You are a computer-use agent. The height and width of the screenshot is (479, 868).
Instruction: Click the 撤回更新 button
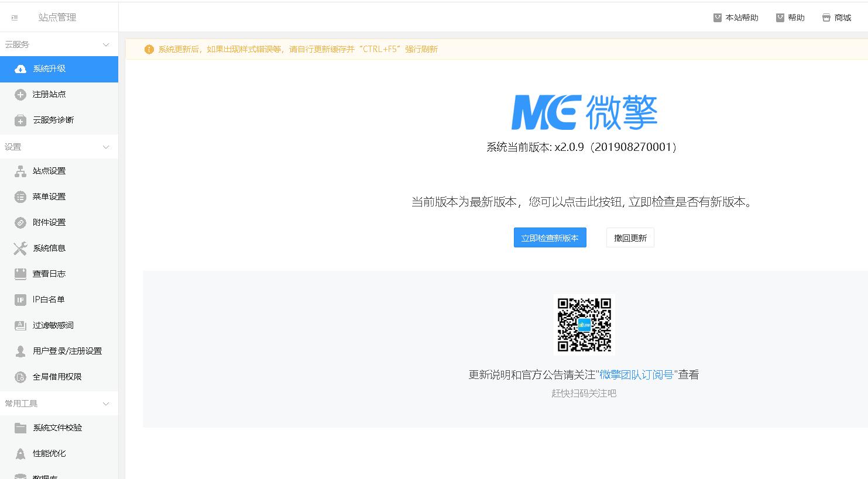(630, 237)
